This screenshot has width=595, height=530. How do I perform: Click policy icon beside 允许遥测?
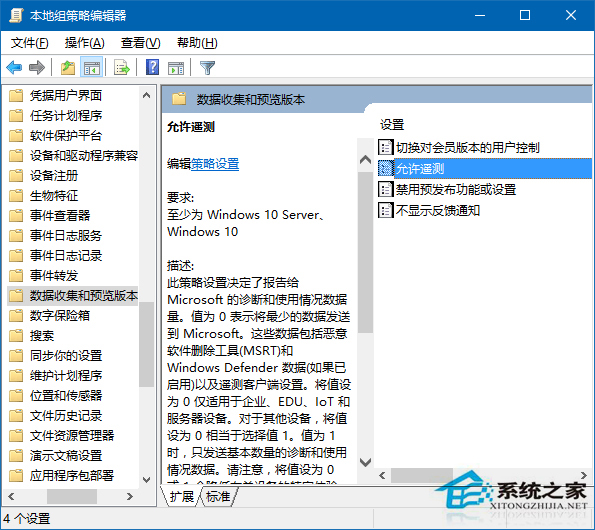(385, 168)
